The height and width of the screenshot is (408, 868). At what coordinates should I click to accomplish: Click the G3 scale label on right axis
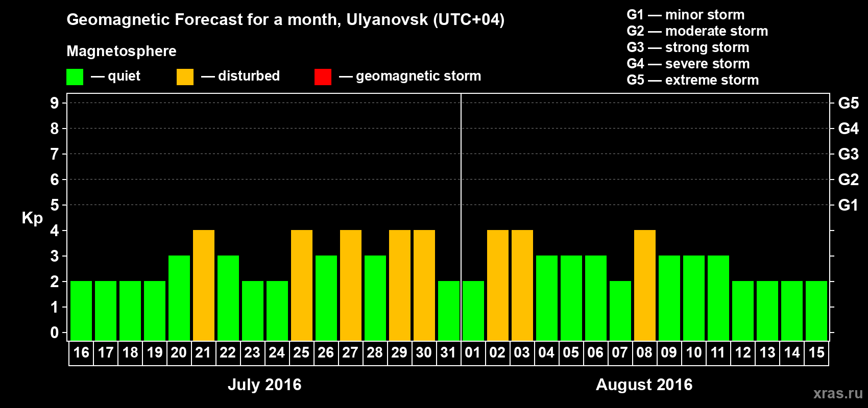[x=849, y=154]
